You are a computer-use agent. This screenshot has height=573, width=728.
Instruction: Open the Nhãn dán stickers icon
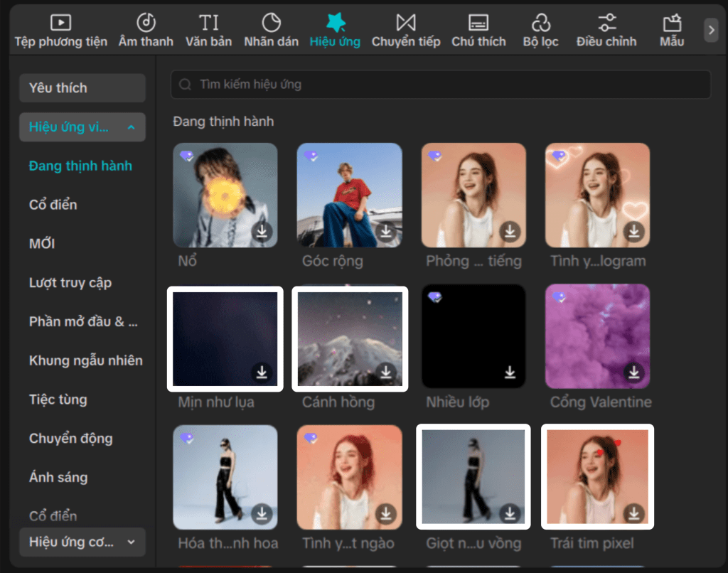(271, 22)
